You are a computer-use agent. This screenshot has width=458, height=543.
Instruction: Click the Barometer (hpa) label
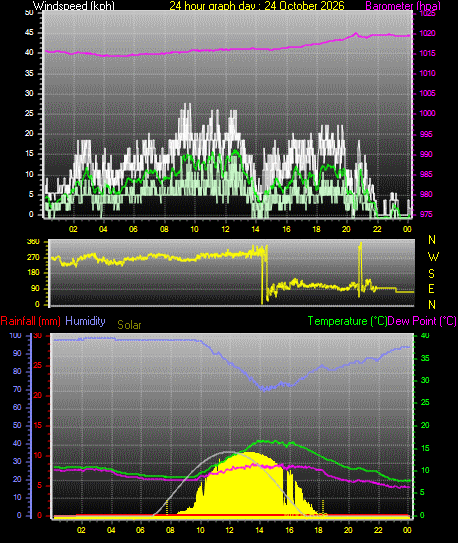point(403,6)
